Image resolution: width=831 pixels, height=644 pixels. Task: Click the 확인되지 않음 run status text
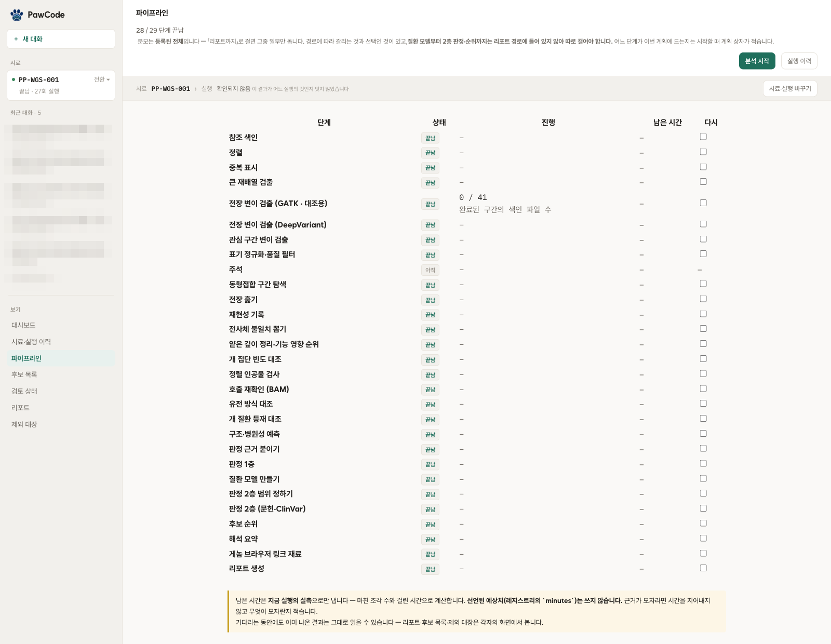point(233,89)
